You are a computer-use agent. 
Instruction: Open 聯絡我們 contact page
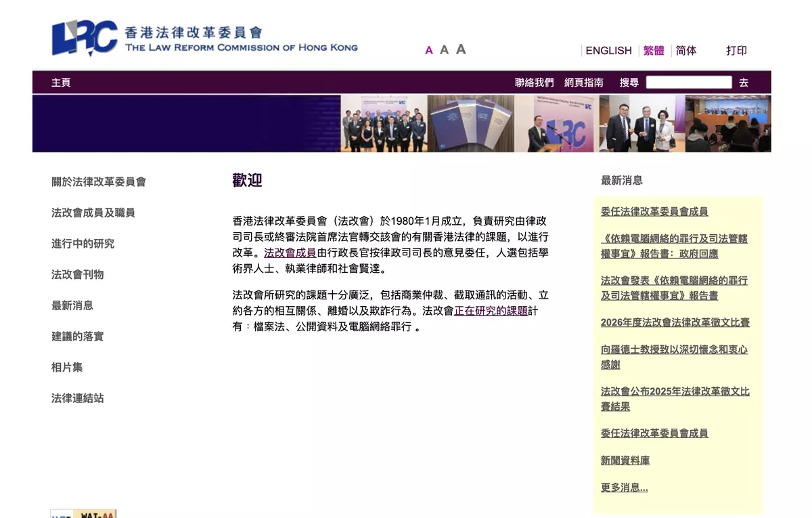534,83
